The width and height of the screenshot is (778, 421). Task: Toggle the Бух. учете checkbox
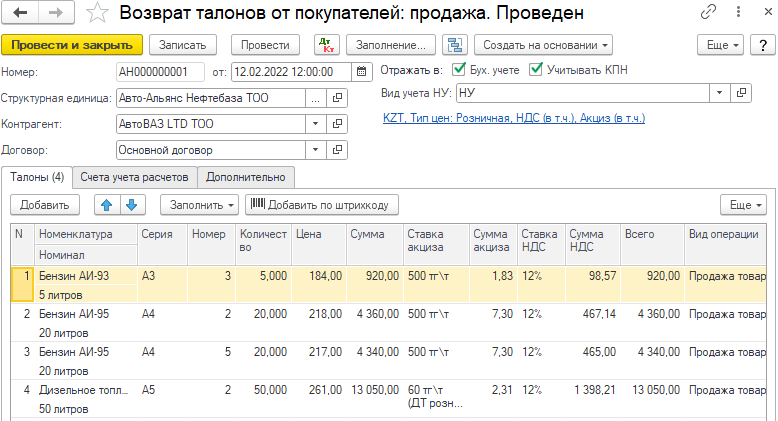click(x=460, y=70)
